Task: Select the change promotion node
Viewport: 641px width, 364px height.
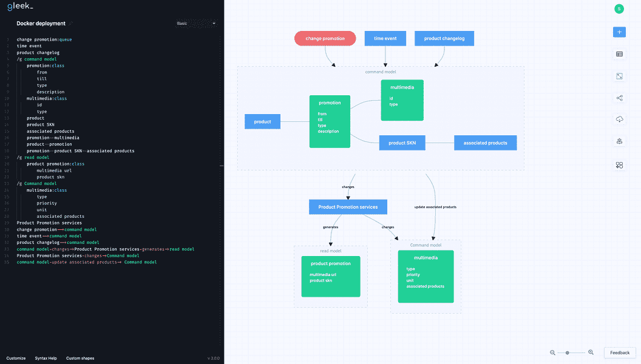Action: click(325, 38)
